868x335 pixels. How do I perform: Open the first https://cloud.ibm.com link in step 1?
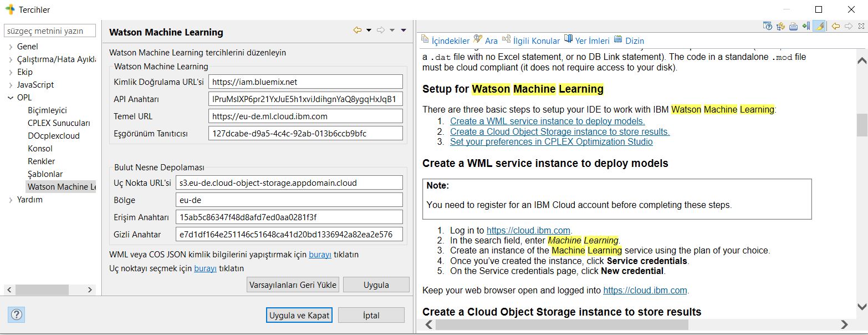click(529, 230)
